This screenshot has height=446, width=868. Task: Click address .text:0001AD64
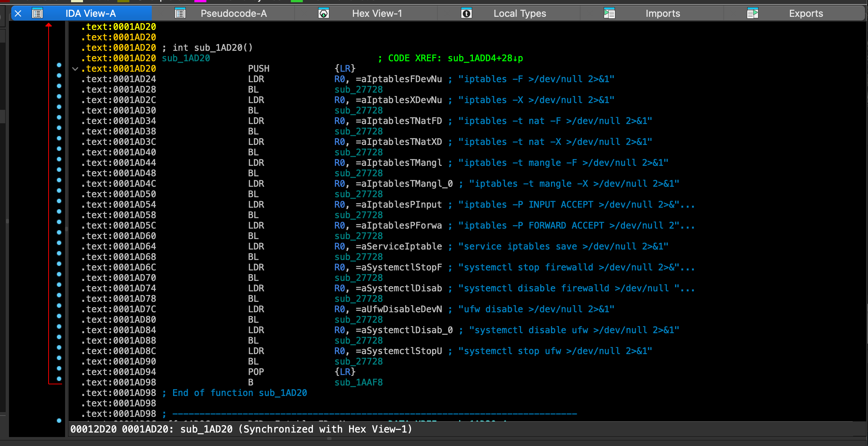pos(118,247)
